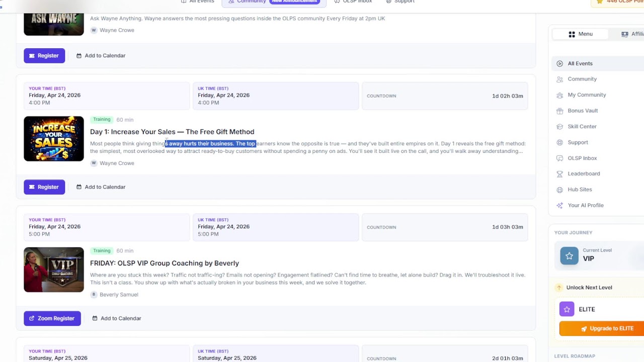Open OLSP Inbox via sidebar chat icon

(x=559, y=158)
